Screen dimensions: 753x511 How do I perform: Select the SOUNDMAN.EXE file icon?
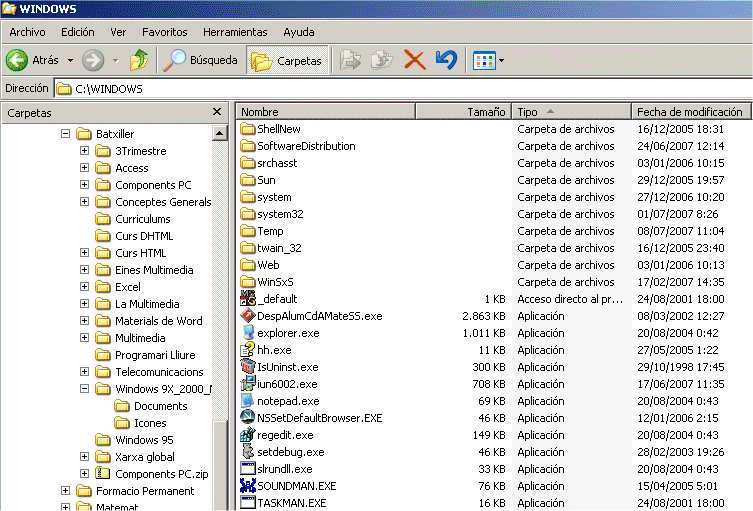249,486
